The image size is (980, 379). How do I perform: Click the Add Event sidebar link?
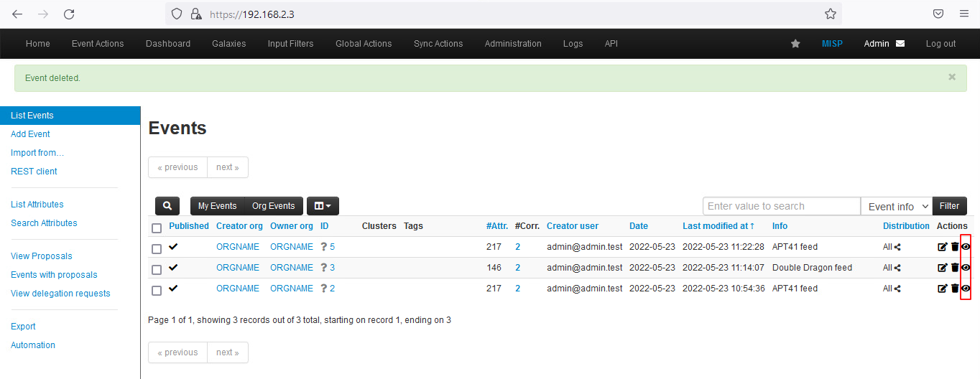(30, 134)
